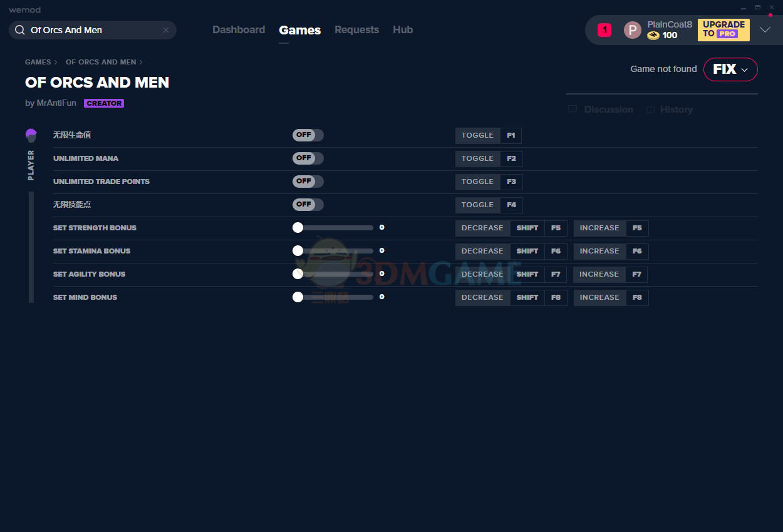
Task: Maximize the WeMod window
Action: click(x=757, y=8)
